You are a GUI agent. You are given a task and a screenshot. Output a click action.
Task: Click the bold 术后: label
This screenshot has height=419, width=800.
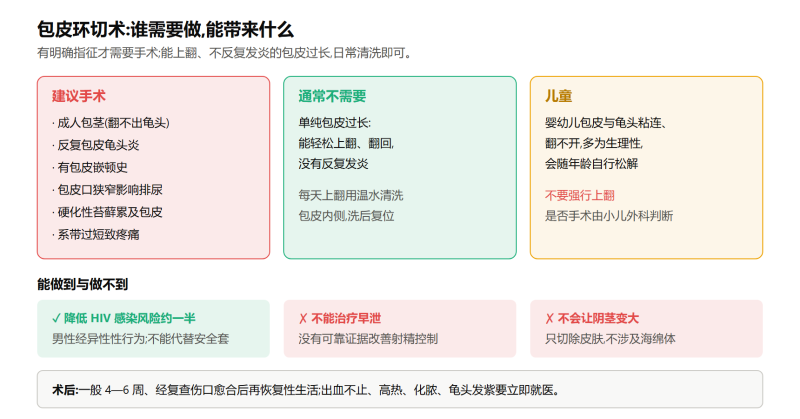[65, 390]
